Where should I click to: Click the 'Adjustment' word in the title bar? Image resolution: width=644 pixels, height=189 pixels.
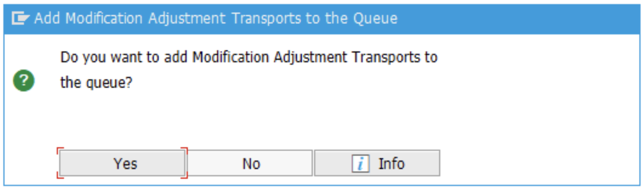click(187, 18)
